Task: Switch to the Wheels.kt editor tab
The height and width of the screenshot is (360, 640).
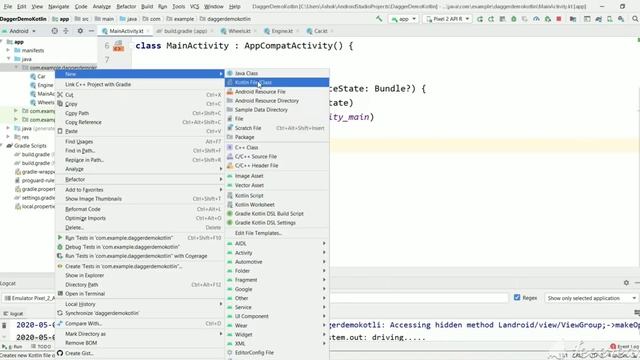Action: [238, 31]
